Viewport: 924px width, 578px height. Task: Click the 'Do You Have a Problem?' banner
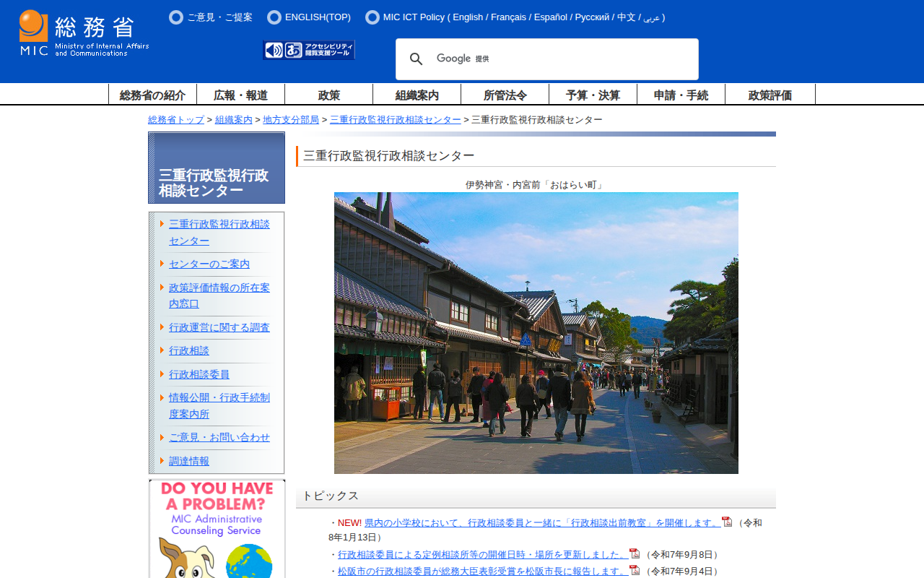[217, 529]
